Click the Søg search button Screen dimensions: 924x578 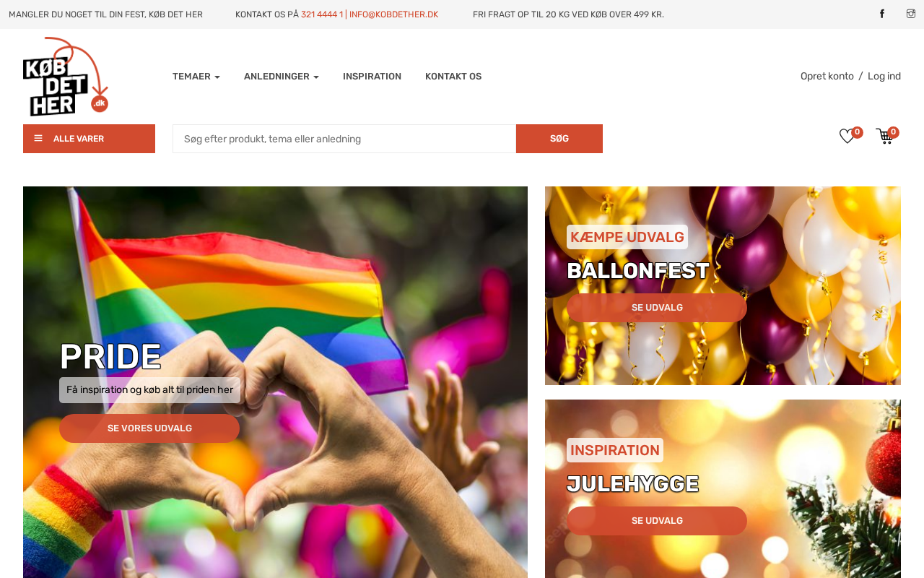tap(559, 139)
